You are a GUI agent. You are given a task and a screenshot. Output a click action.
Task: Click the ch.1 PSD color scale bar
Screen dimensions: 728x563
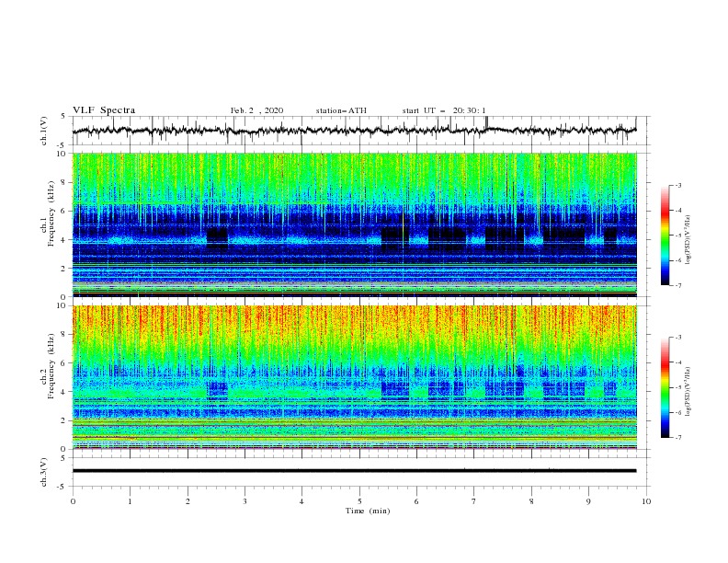point(665,235)
